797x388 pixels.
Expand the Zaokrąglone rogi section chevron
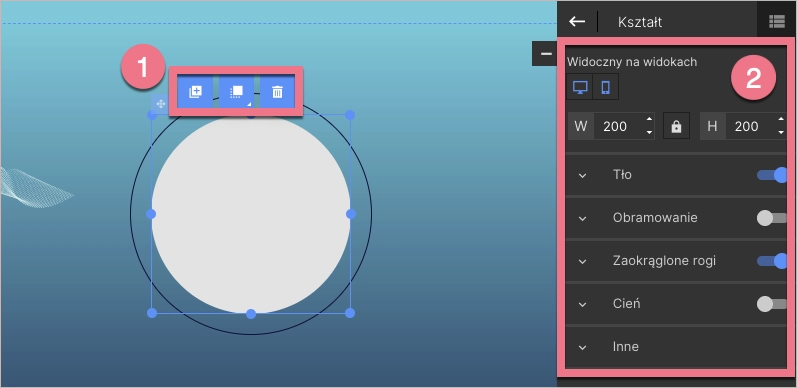583,261
